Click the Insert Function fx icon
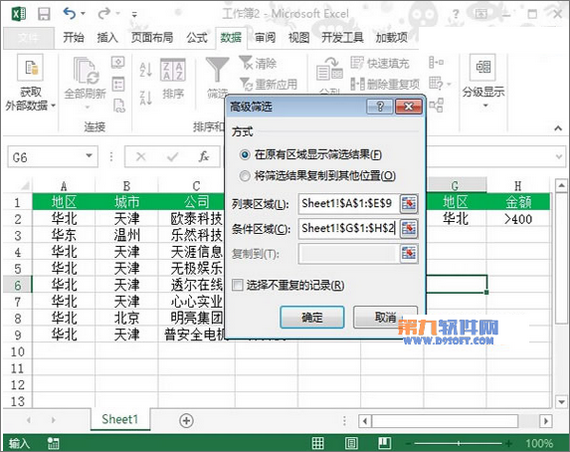 (x=204, y=157)
